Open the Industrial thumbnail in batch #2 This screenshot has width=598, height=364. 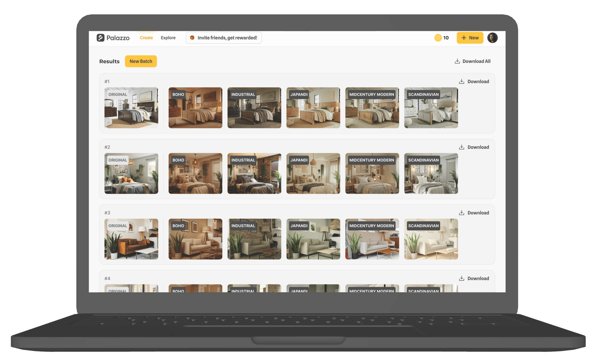click(x=254, y=173)
